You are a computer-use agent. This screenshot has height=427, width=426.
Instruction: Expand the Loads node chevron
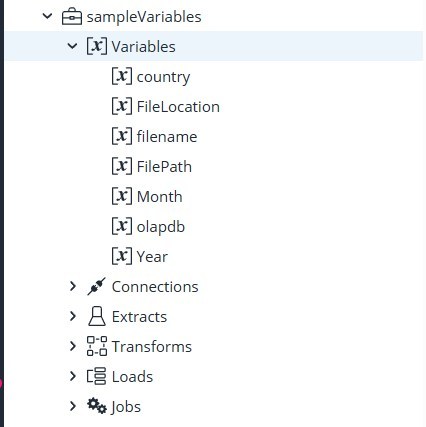(x=72, y=376)
